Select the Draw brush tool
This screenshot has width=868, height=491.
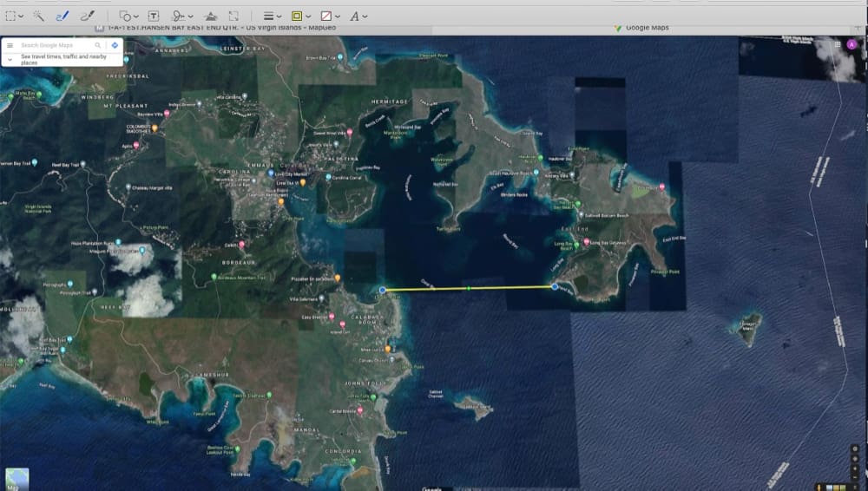pos(87,16)
